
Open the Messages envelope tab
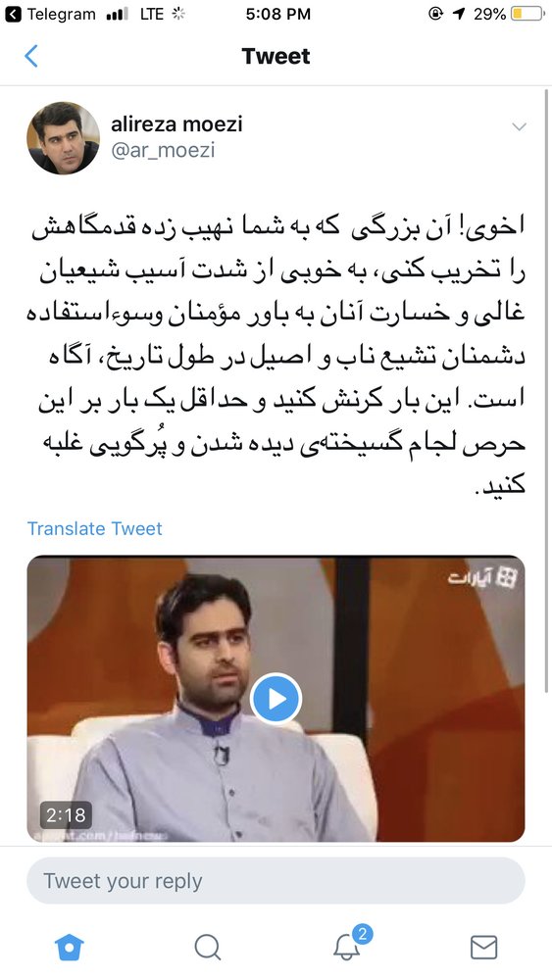pyautogui.click(x=483, y=947)
